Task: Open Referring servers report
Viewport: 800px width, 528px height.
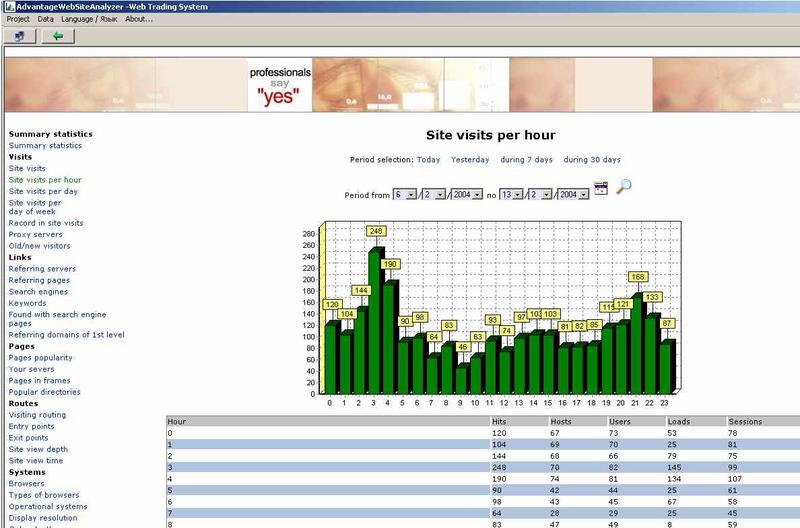Action: point(42,269)
